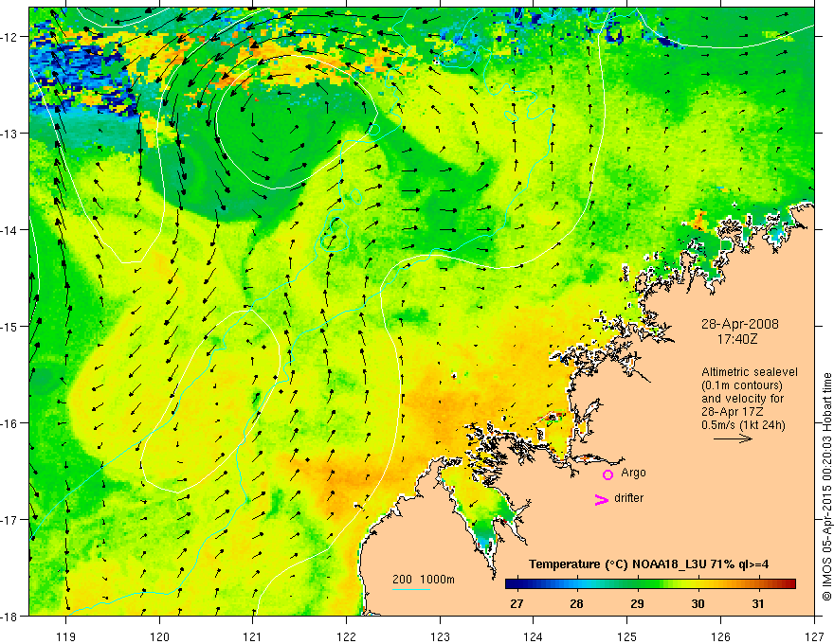Image resolution: width=834 pixels, height=644 pixels.
Task: Click the magenta drifter arrow legend symbol
Action: click(x=602, y=499)
